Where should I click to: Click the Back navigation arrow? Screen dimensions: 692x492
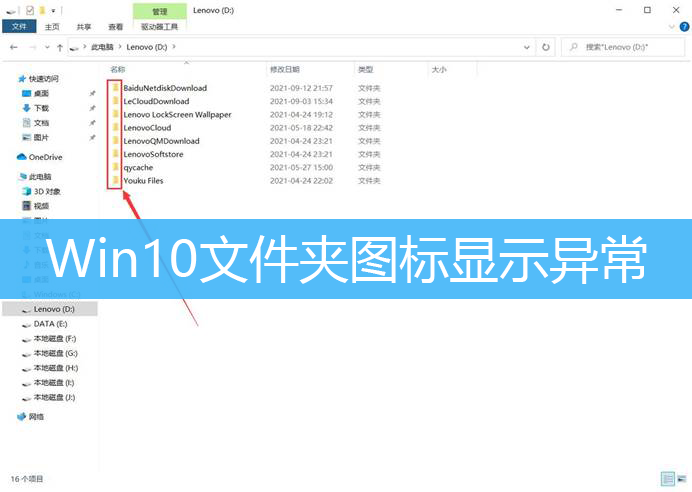[13, 47]
